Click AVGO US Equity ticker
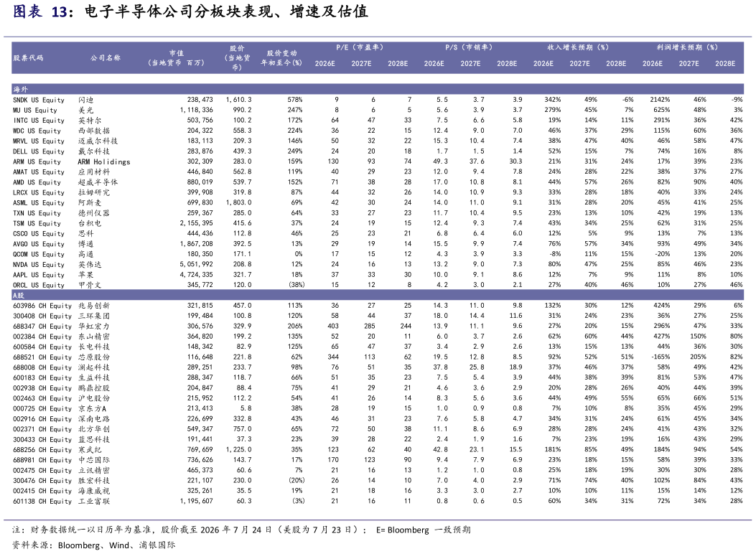The image size is (756, 554). tap(39, 244)
